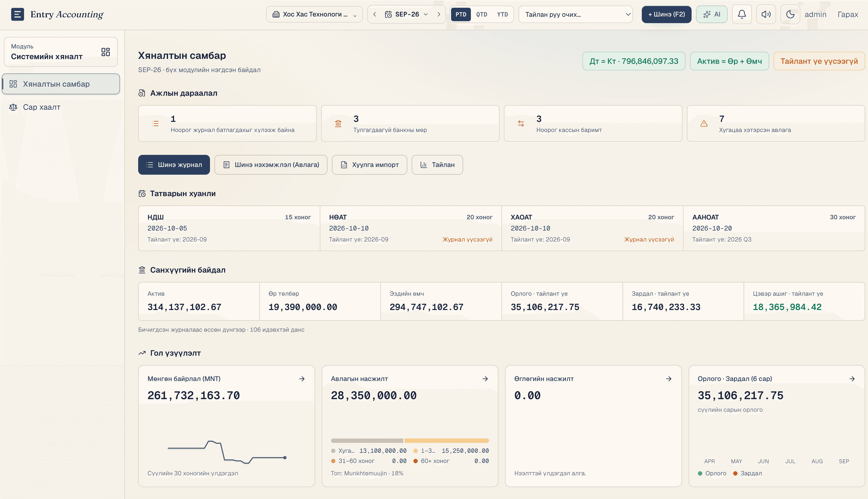868x499 pixels.
Task: Click the 'Хуулга импорт' button
Action: tap(369, 165)
